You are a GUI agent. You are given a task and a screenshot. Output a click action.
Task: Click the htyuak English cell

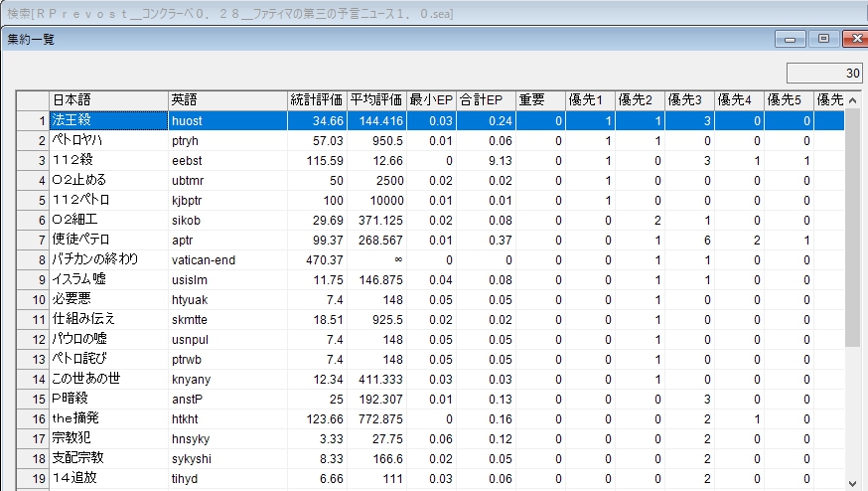227,299
